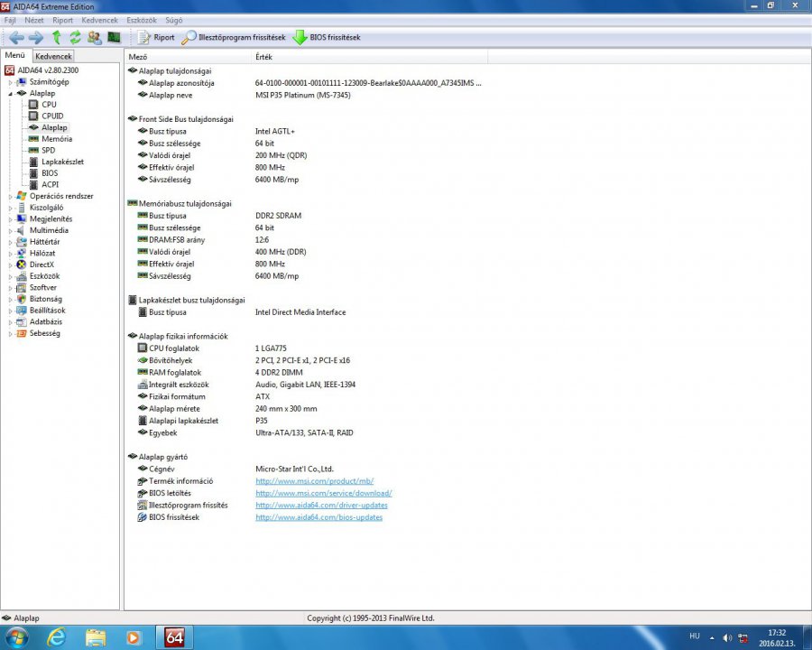812x650 pixels.
Task: Click the volume speaker tray icon
Action: point(727,637)
